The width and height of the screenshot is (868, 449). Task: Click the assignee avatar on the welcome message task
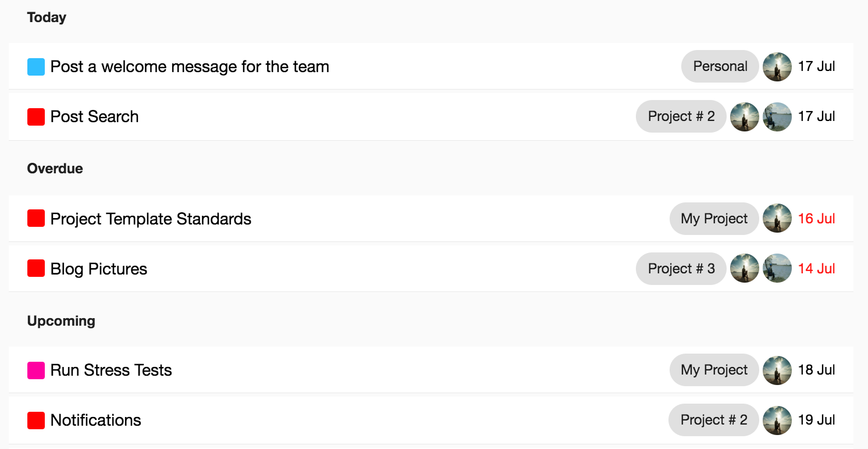[777, 67]
